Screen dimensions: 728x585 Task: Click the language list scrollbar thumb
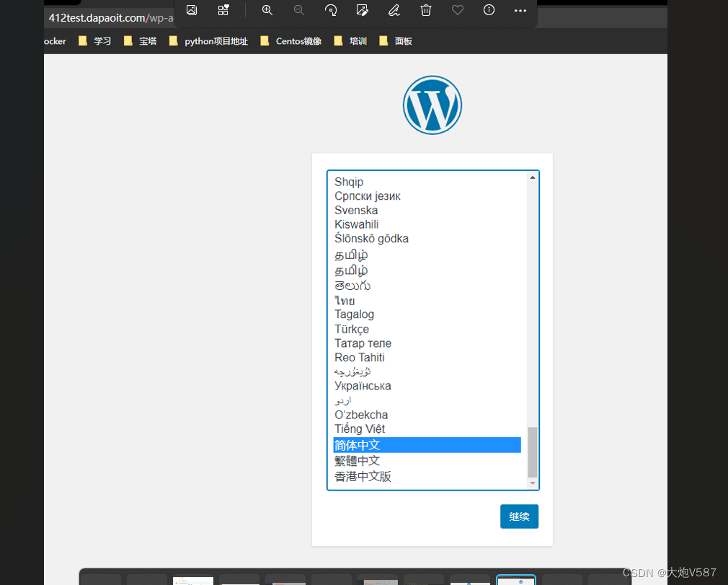(533, 452)
